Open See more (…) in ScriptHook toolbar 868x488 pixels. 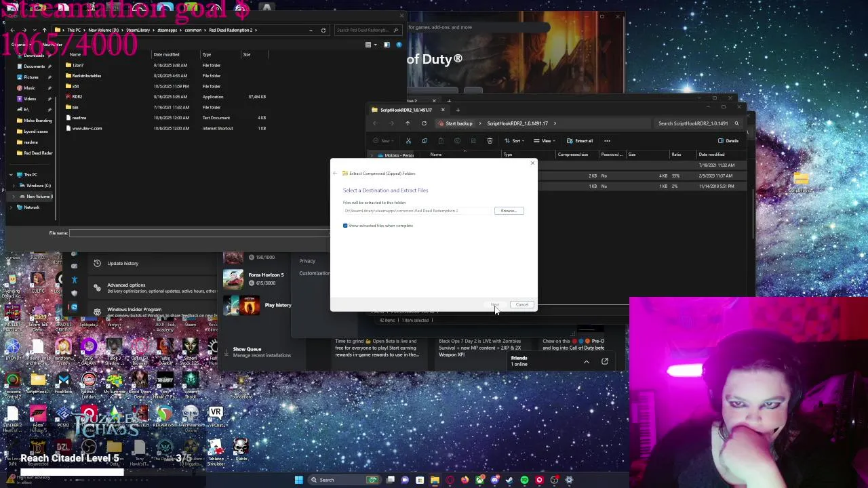coord(607,141)
